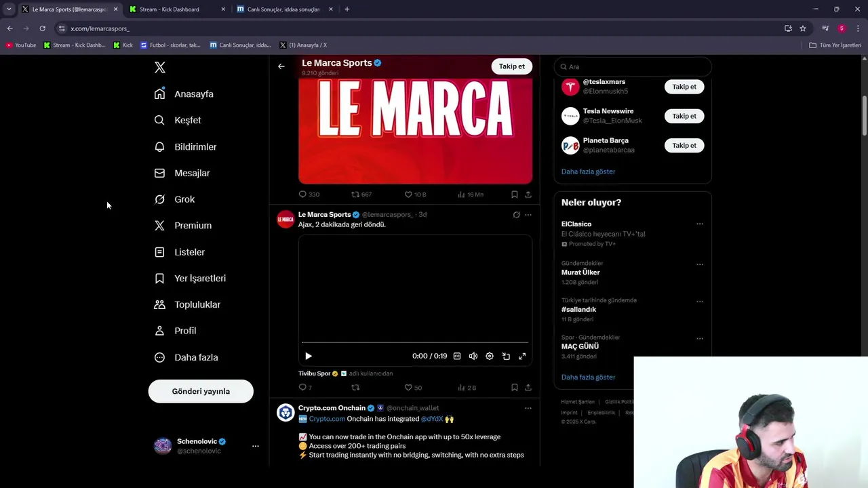The image size is (868, 488).
Task: Reply to the LE MARCA image post
Action: 309,195
